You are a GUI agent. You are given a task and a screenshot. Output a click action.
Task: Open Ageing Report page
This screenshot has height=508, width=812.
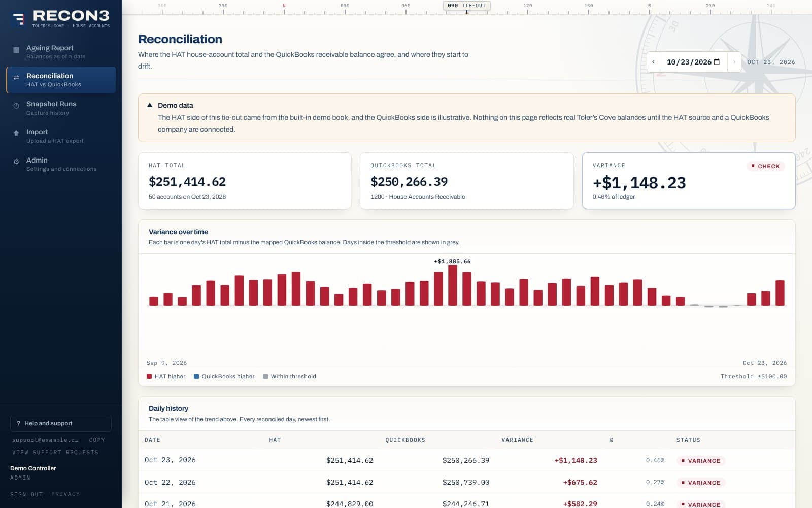61,52
